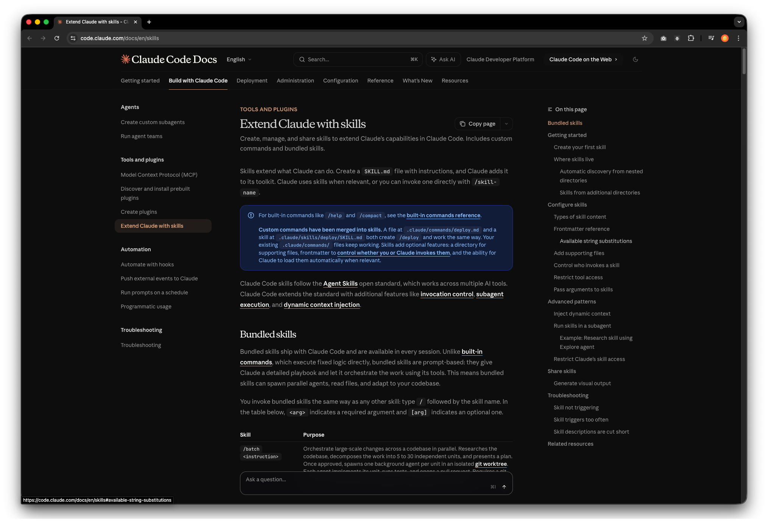Viewport: 768px width, 532px height.
Task: Open the media control playlist icon
Action: click(711, 38)
